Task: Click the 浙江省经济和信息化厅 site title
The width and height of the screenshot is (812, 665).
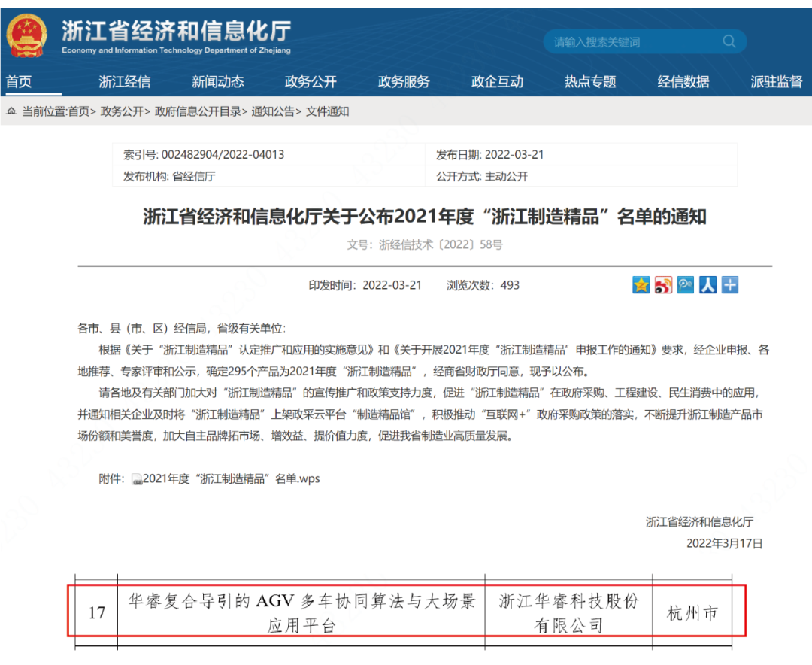Action: (176, 30)
